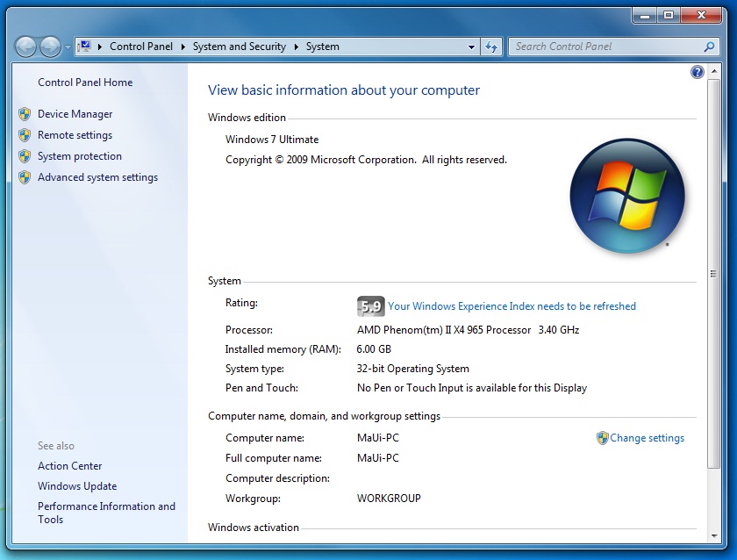Go forward using the Forward arrow button
This screenshot has width=737, height=560.
coord(50,47)
